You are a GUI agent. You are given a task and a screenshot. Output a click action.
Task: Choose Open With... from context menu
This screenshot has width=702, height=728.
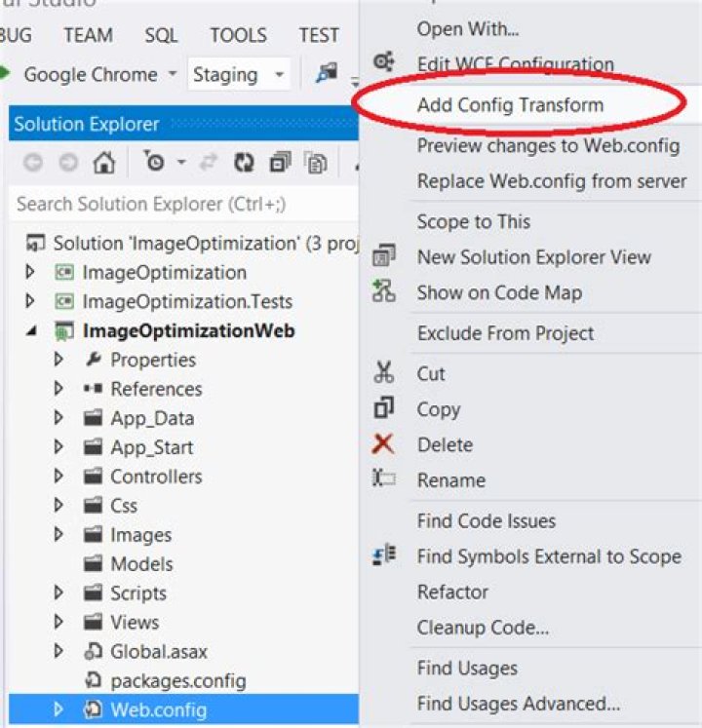[x=468, y=29]
